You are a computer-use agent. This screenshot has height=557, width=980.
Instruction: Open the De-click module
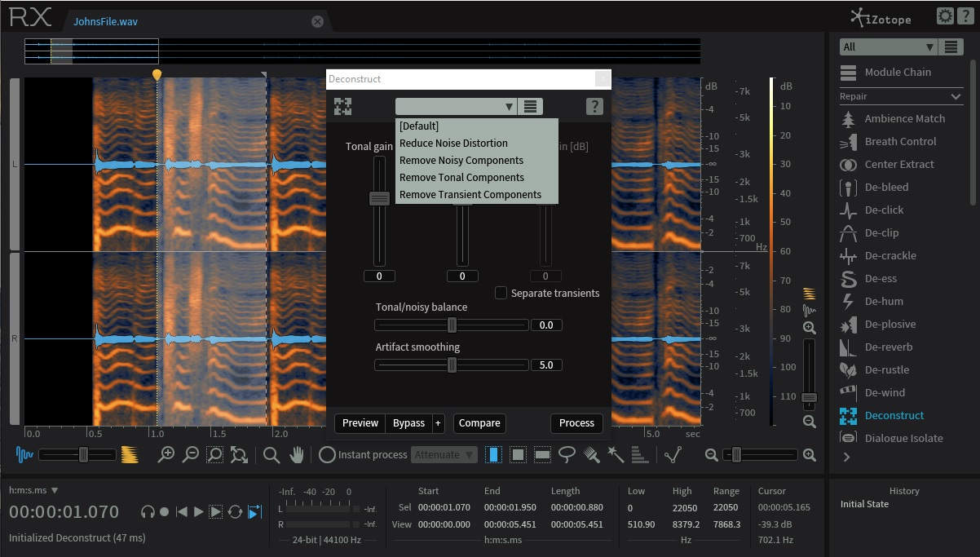click(x=872, y=210)
